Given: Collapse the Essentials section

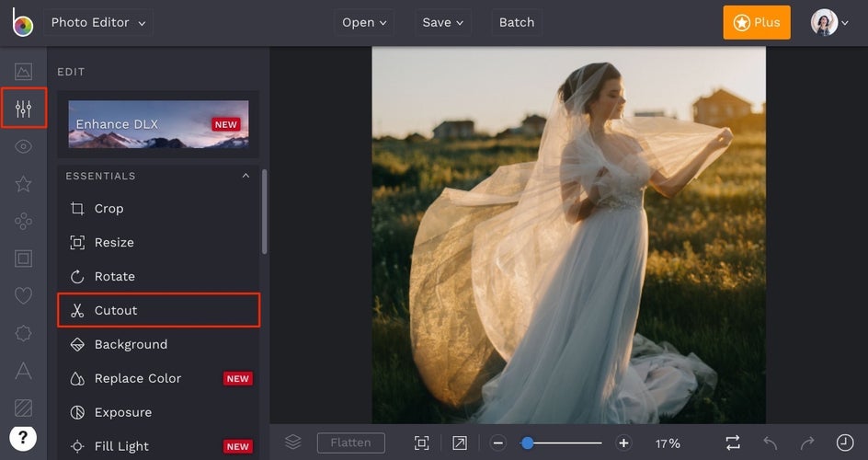Looking at the screenshot, I should point(246,176).
